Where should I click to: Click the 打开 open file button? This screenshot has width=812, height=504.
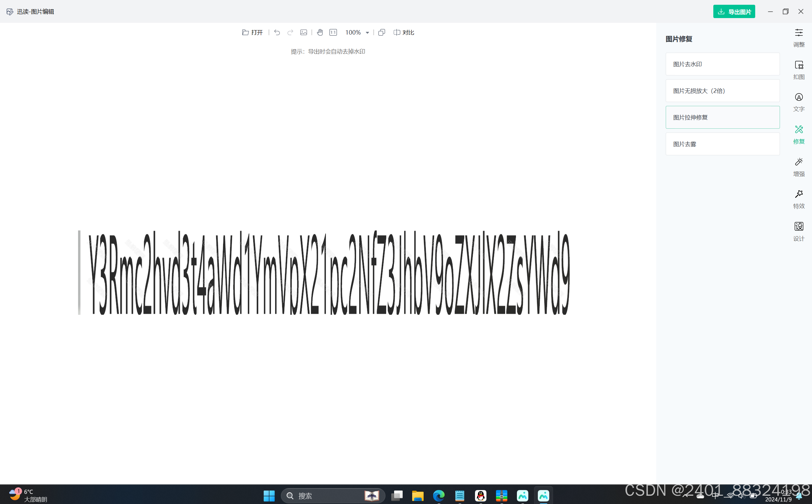253,32
